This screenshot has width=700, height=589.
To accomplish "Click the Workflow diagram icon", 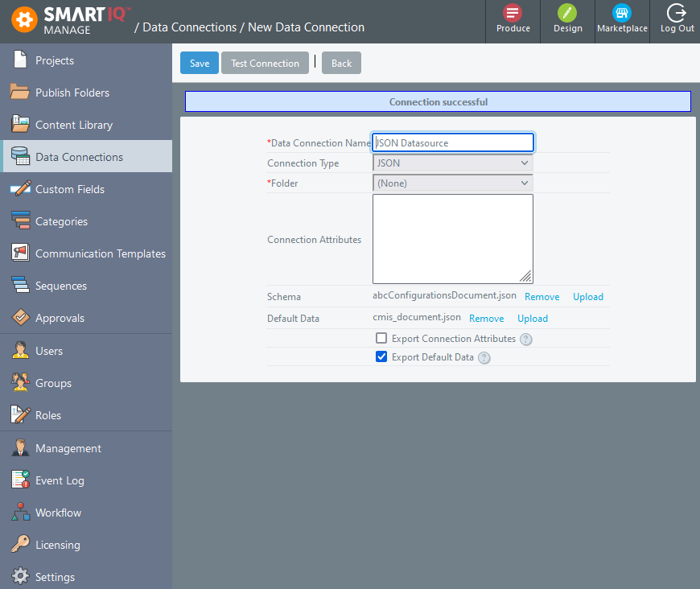I will coord(21,512).
